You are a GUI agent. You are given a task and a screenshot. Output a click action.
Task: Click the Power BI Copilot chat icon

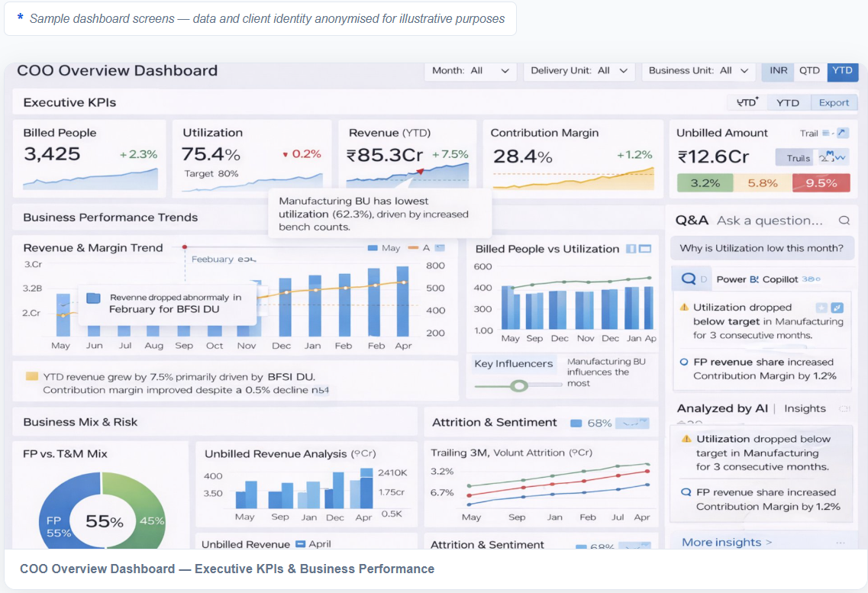click(688, 279)
